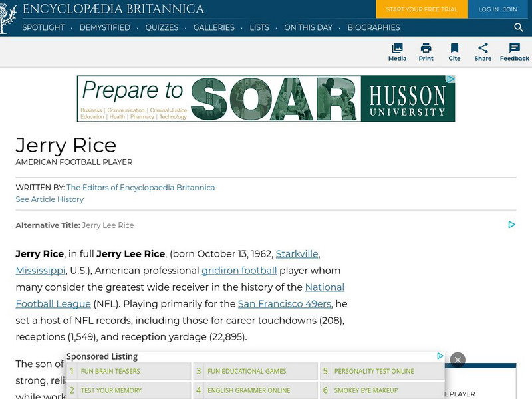The image size is (532, 399).
Task: Click the Print icon
Action: pyautogui.click(x=426, y=52)
